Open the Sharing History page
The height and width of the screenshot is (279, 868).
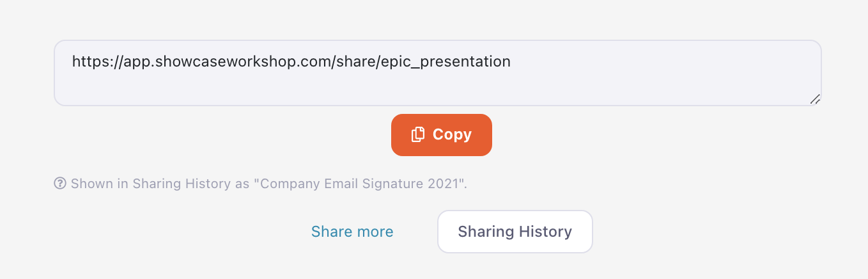515,232
